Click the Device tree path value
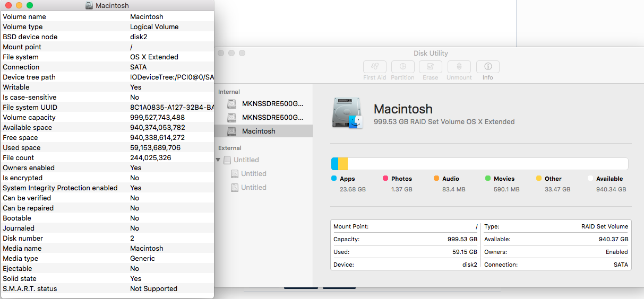 click(x=172, y=77)
